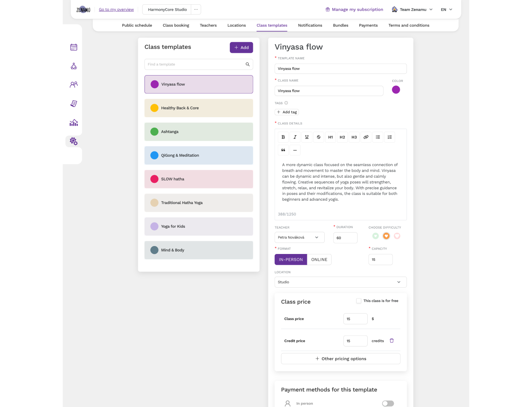Image resolution: width=532 pixels, height=407 pixels.
Task: Insert a link using the editor toolbar
Action: point(366,137)
